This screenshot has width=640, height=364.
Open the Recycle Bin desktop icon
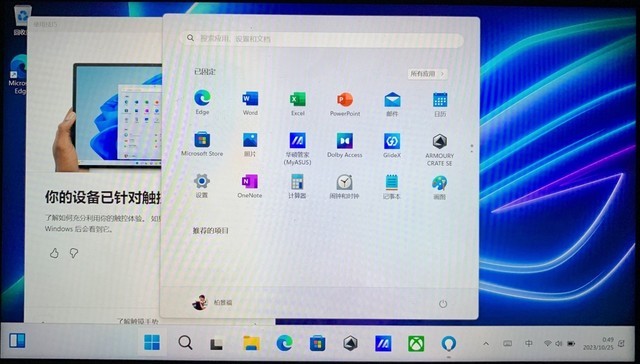21,20
